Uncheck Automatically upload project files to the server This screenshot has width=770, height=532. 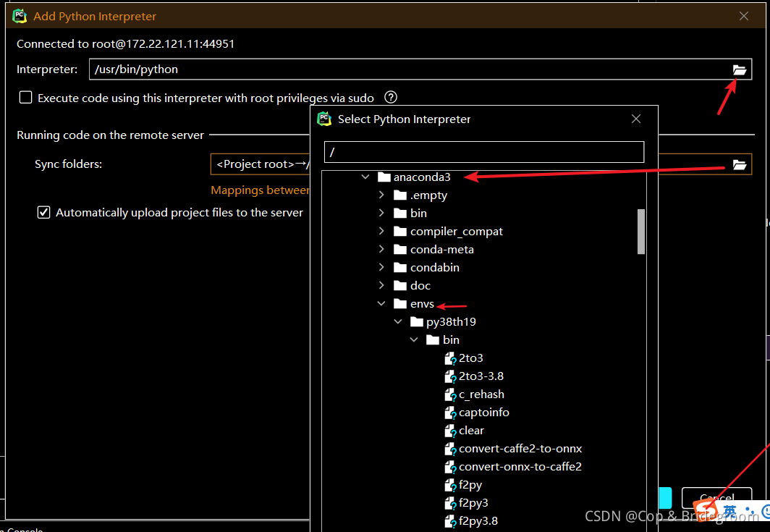pyautogui.click(x=43, y=212)
